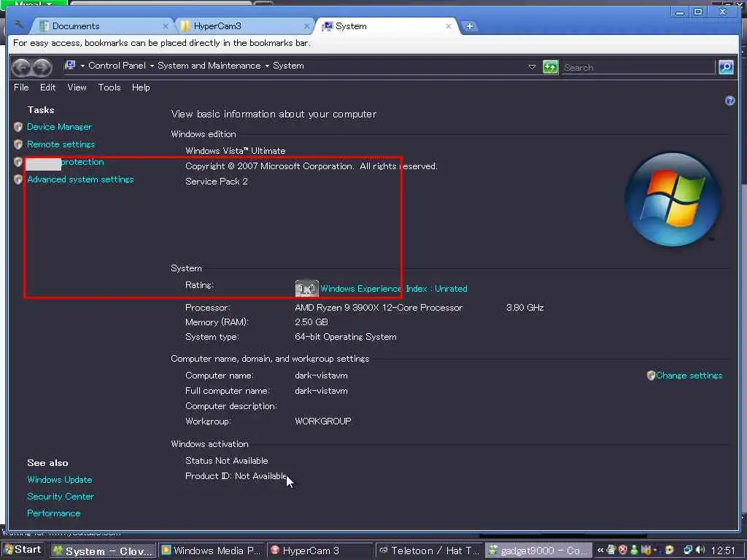The image size is (747, 560).
Task: Switch to the HyperCam3 tab
Action: click(x=244, y=26)
